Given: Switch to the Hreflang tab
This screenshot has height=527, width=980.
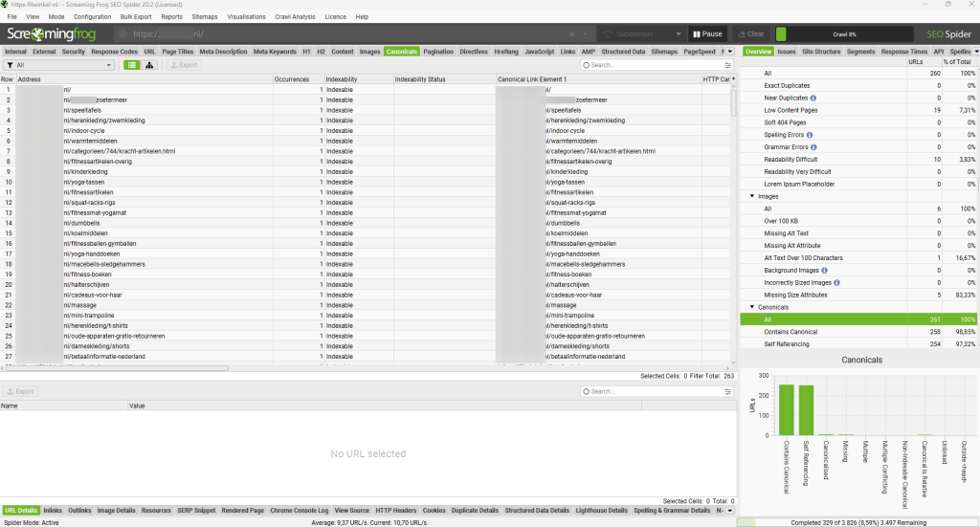Looking at the screenshot, I should coord(506,52).
